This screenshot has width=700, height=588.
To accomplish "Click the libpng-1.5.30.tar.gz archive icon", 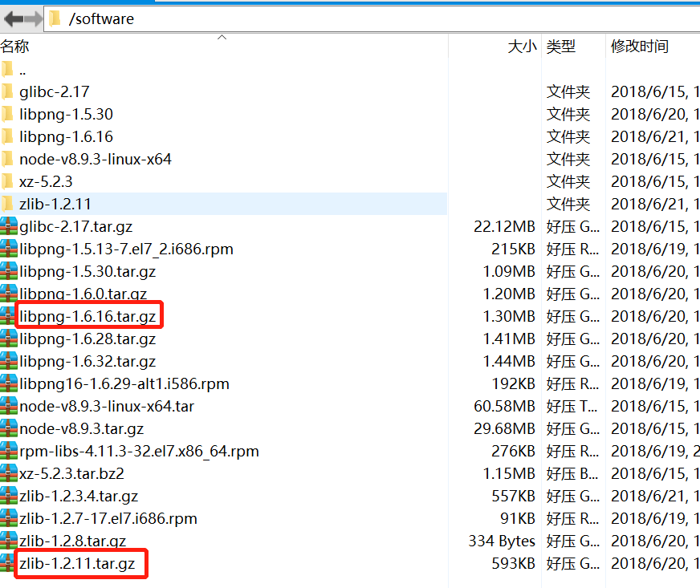I will 9,271.
